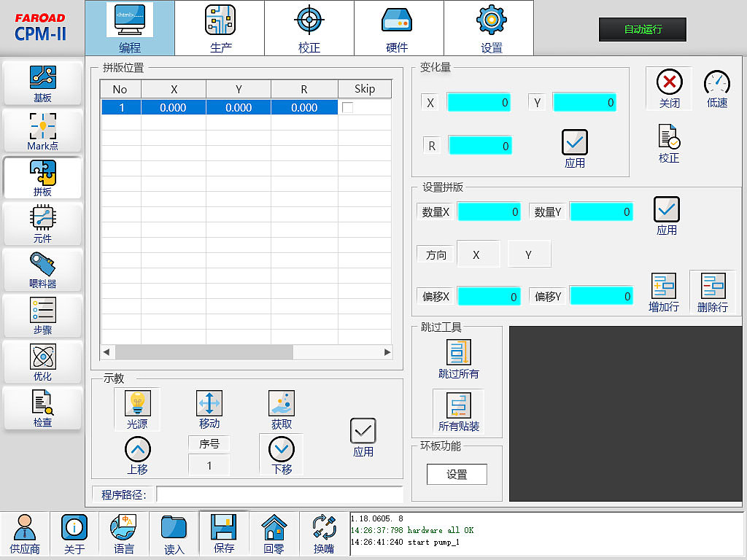Open 关于 about info icon
Image resolution: width=747 pixels, height=560 pixels.
pyautogui.click(x=74, y=534)
